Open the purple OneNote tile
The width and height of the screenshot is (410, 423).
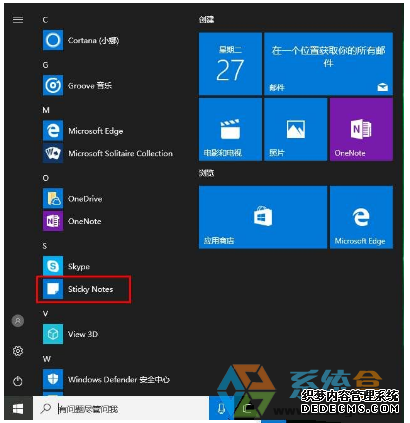(361, 129)
